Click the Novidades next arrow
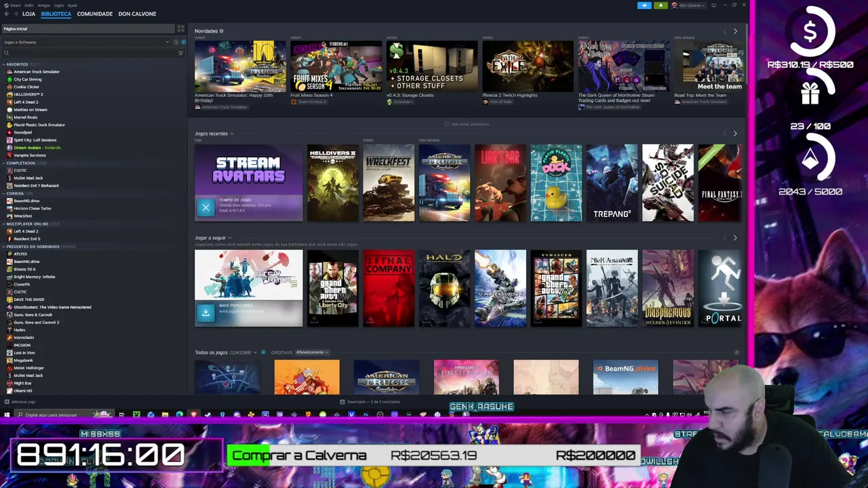This screenshot has height=488, width=868. (735, 31)
